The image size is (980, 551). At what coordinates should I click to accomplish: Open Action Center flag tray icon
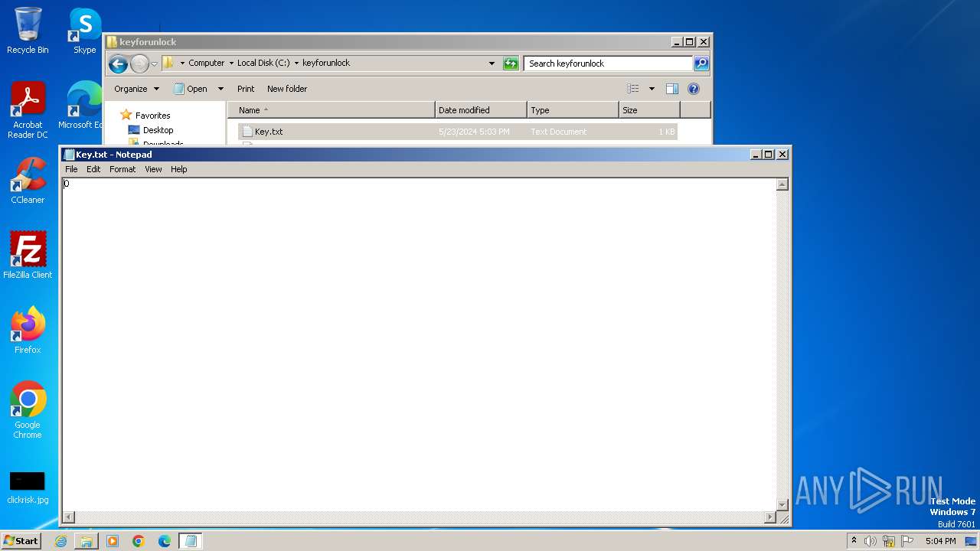coord(907,541)
